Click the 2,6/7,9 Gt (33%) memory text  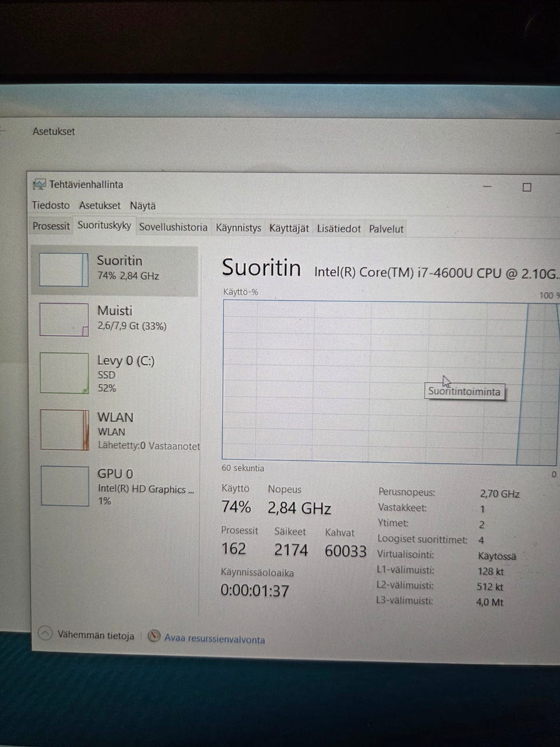[x=132, y=326]
